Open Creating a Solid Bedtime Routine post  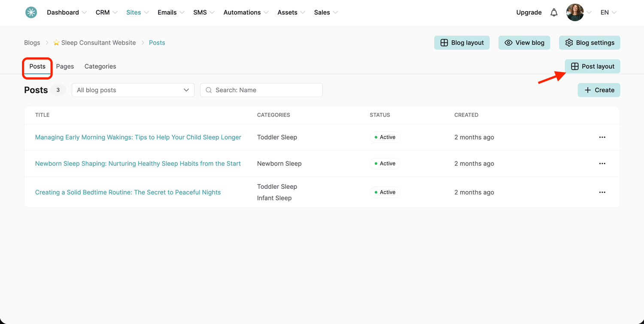click(x=128, y=192)
